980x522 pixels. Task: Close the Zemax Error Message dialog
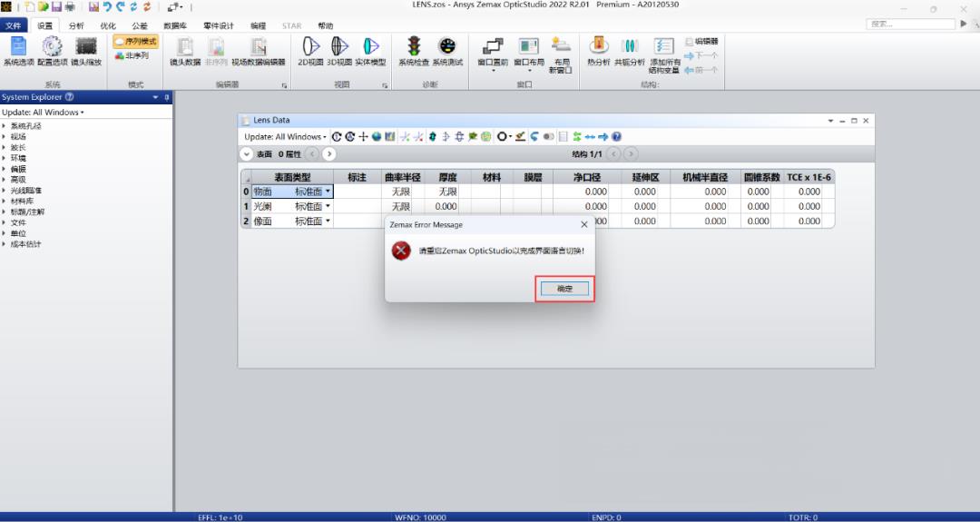[x=584, y=224]
